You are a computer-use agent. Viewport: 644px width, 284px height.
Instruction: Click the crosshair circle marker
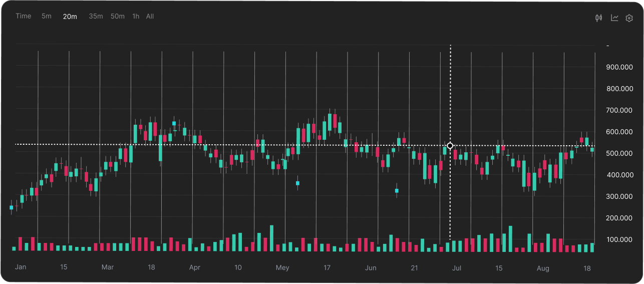click(450, 146)
